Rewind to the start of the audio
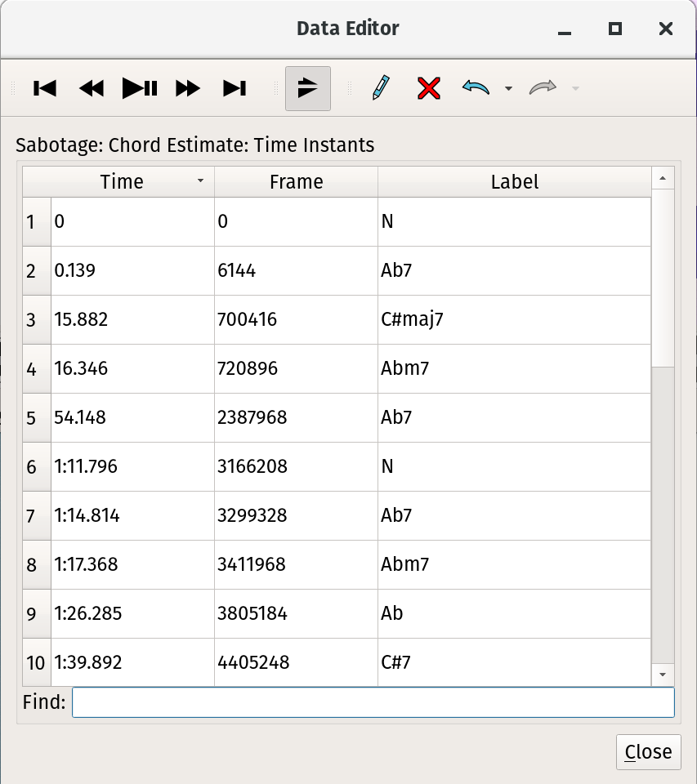The image size is (697, 784). point(45,88)
